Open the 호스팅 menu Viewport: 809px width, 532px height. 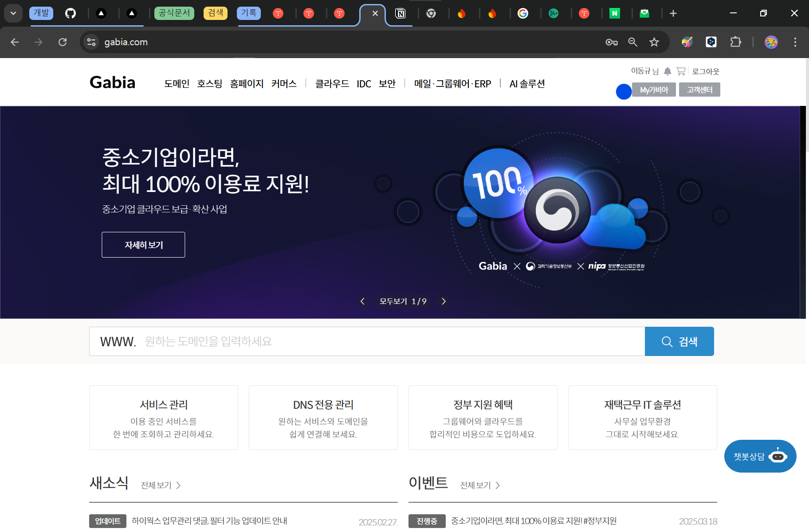pyautogui.click(x=209, y=84)
